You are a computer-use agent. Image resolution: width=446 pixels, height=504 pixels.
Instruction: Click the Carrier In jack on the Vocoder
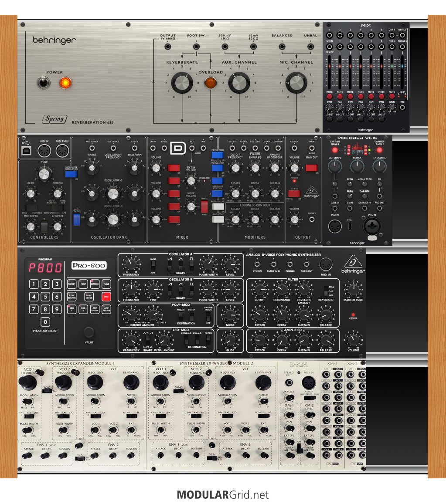364,209
